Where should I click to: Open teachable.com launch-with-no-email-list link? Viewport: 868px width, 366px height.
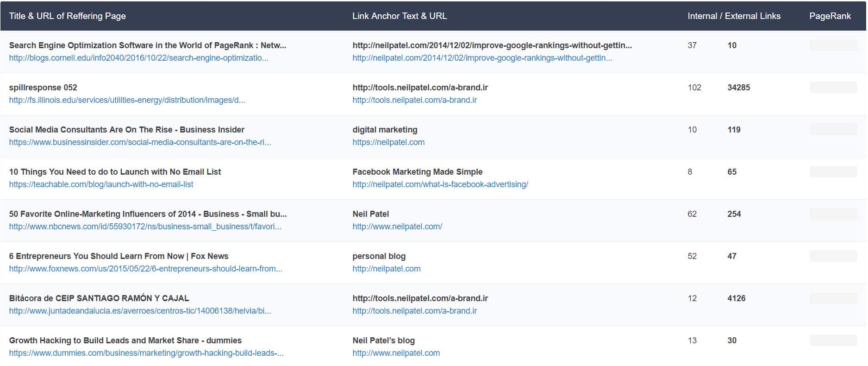101,184
